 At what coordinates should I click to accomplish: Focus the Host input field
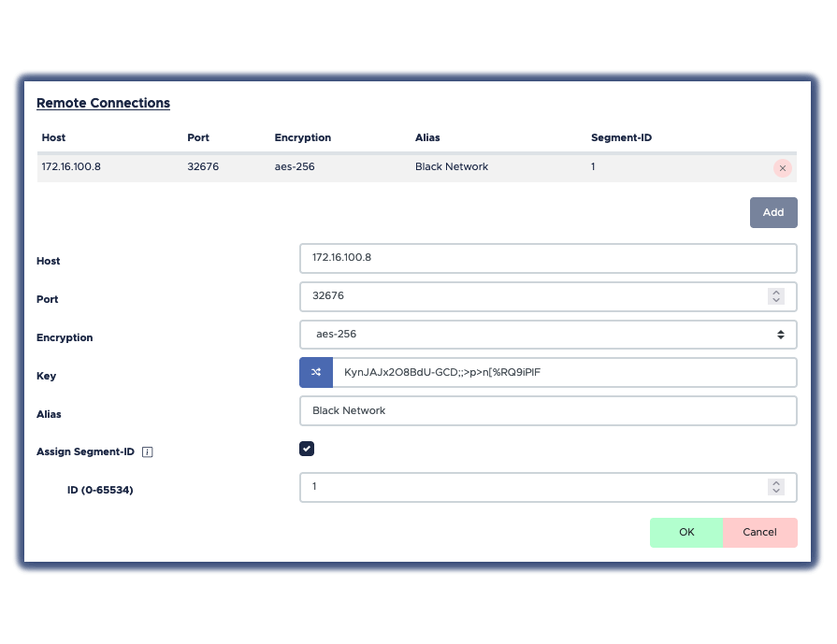pyautogui.click(x=548, y=258)
